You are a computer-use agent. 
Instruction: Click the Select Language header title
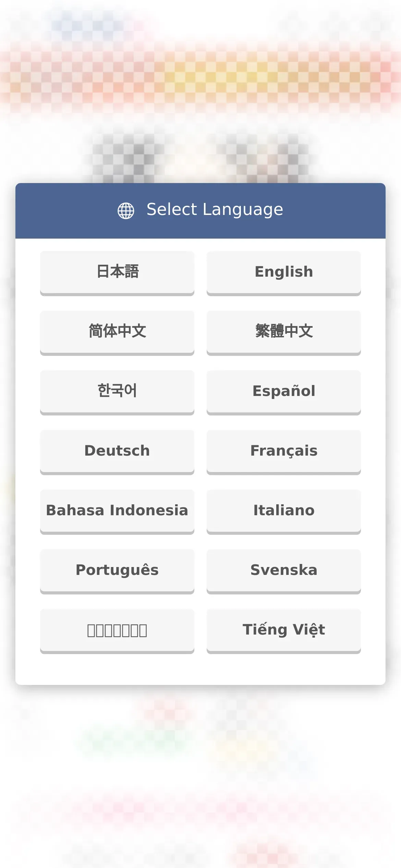(x=215, y=210)
